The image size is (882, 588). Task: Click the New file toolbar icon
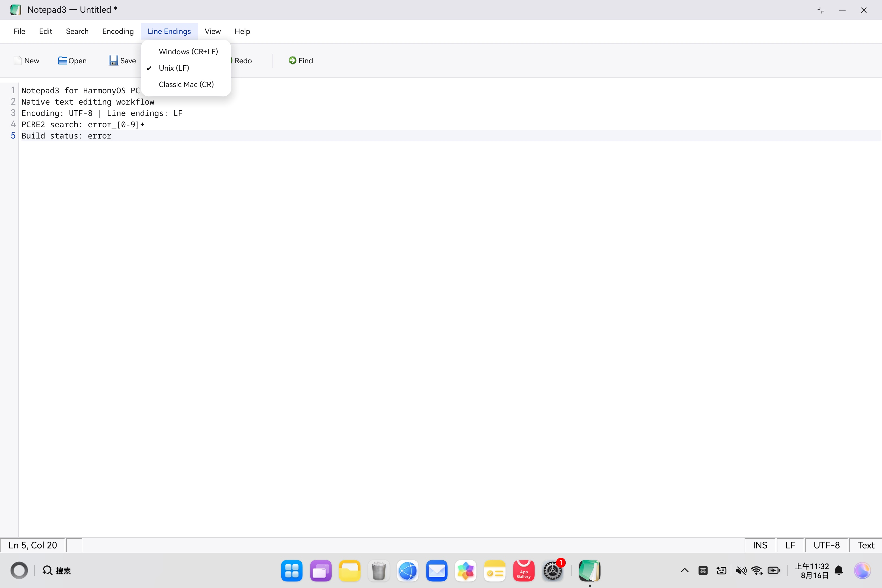pos(18,61)
